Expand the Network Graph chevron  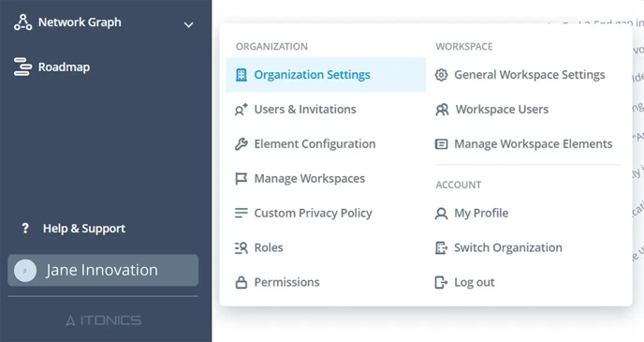[x=188, y=24]
